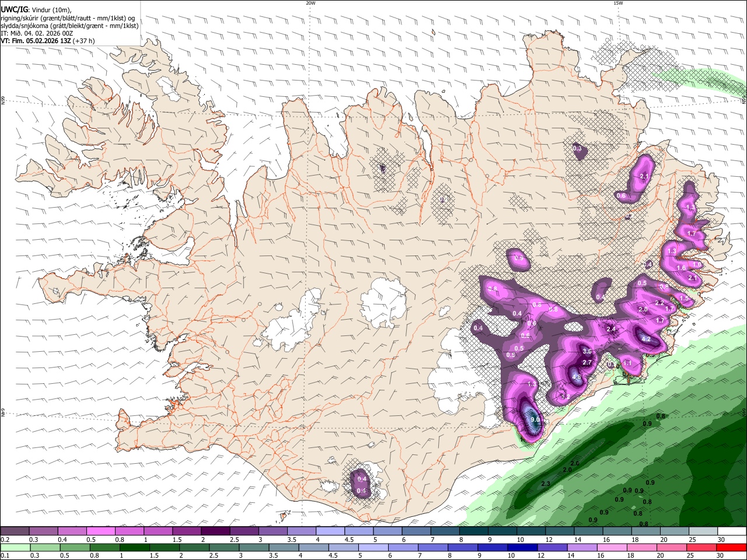Click the UWC/IG title text
This screenshot has height=560, width=747.
tap(14, 9)
